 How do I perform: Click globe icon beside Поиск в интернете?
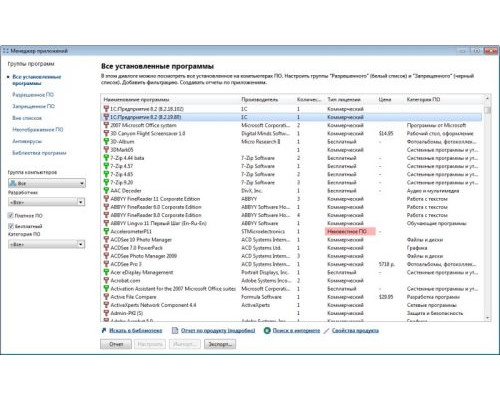(267, 330)
